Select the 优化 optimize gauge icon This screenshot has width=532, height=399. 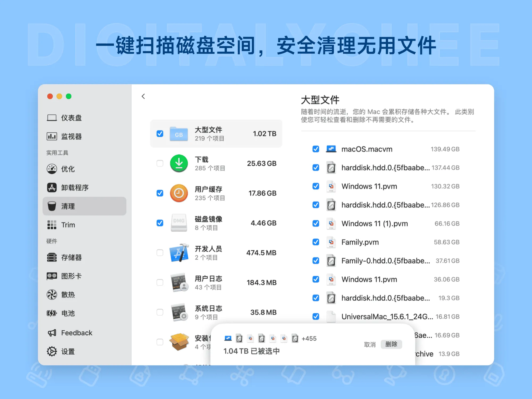click(52, 169)
